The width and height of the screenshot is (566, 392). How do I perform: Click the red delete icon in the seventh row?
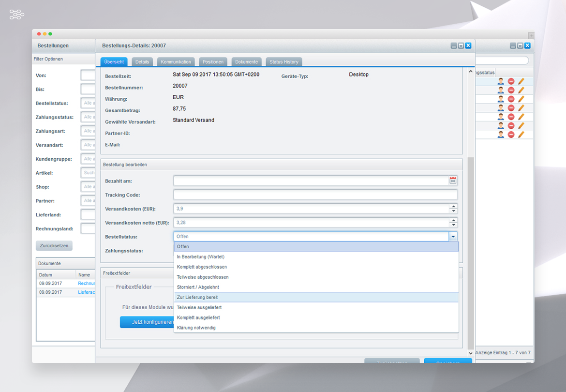[511, 134]
